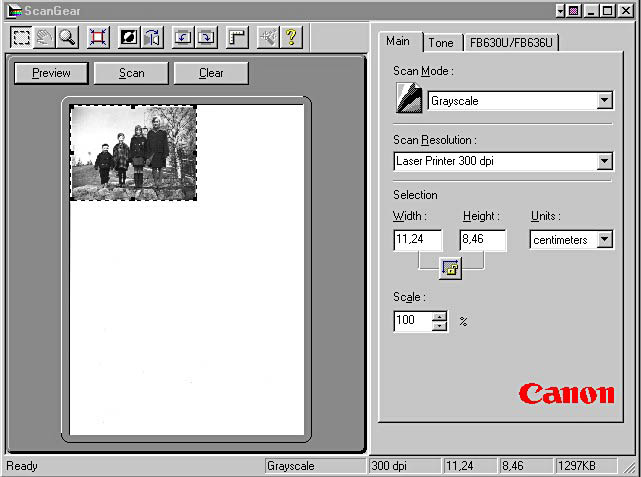Expand the Scan Mode dropdown
Viewport: 641px width, 477px height.
[604, 101]
